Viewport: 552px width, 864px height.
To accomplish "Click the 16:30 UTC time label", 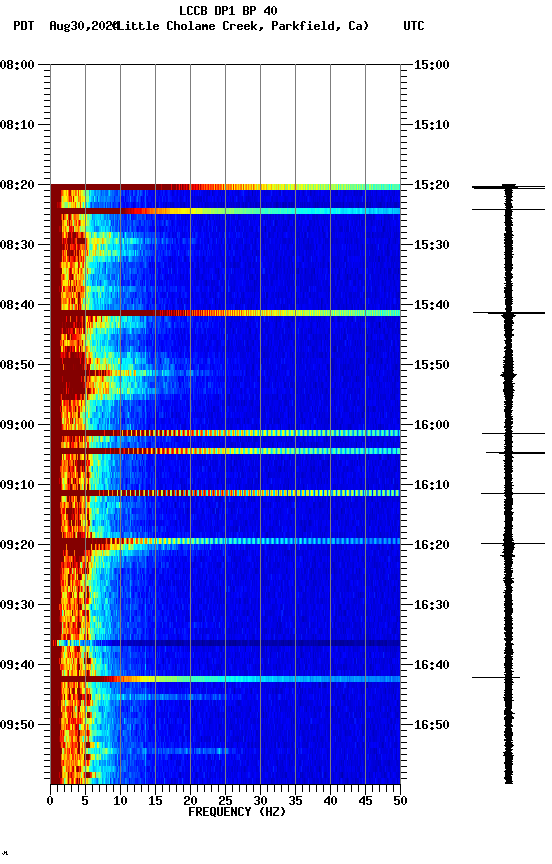I will [431, 604].
